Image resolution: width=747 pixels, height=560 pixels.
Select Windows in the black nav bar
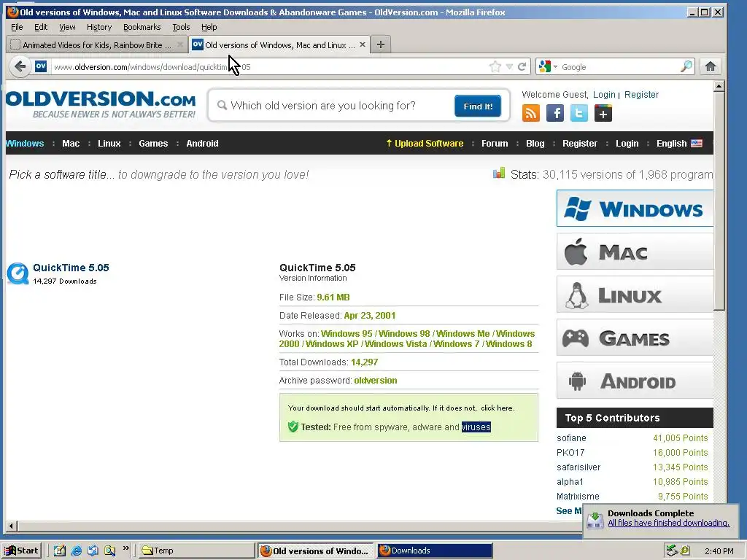pos(25,144)
